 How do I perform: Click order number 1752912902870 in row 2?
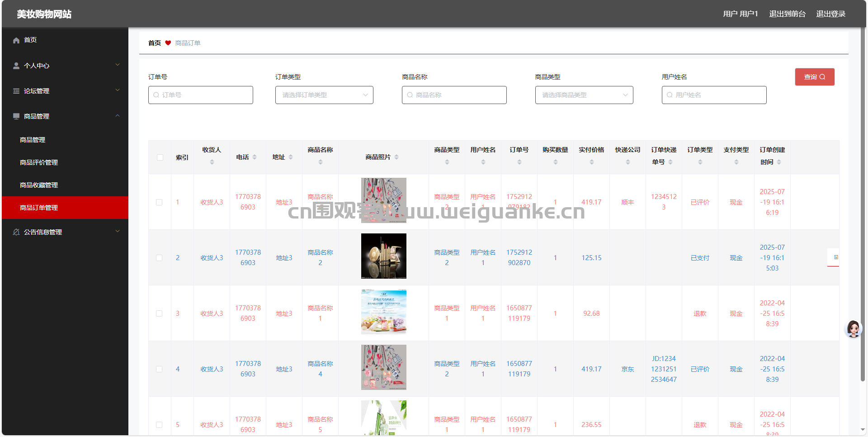[x=519, y=257]
